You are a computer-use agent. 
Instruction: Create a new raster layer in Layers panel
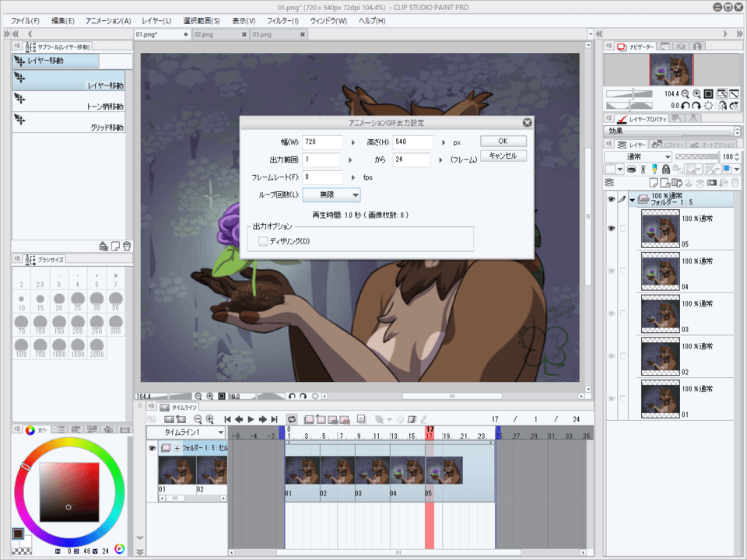coord(654,183)
